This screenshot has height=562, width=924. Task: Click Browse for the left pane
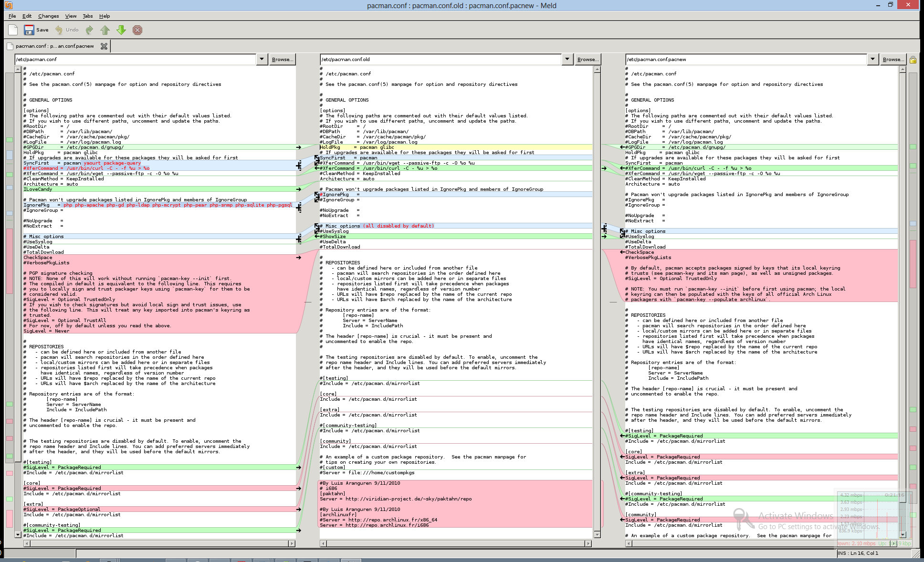[282, 59]
